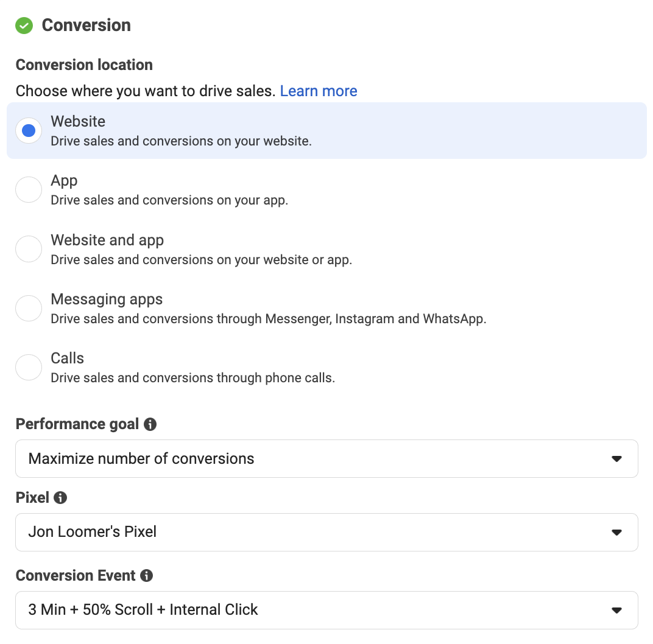Click the Pixel dropdown arrow

pos(617,533)
